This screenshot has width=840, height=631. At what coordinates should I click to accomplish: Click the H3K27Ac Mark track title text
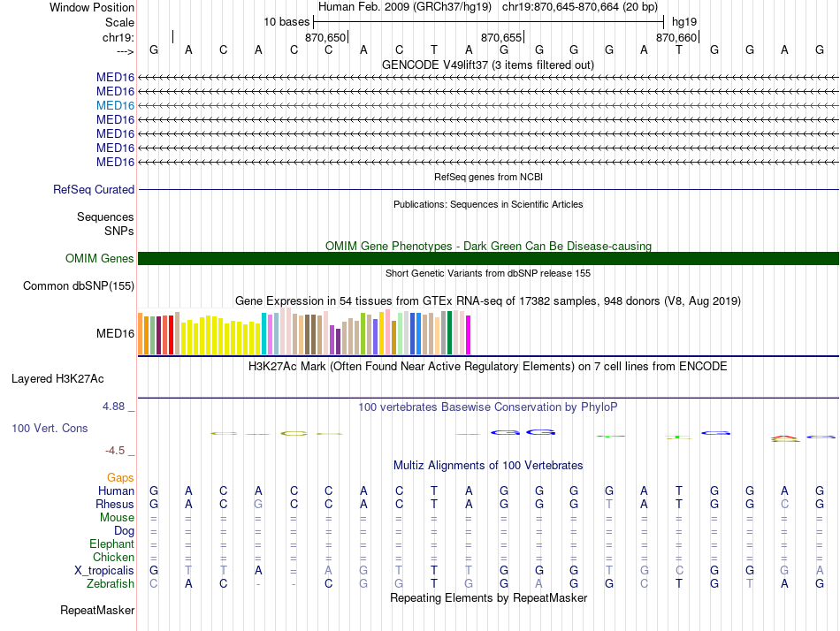pyautogui.click(x=487, y=366)
